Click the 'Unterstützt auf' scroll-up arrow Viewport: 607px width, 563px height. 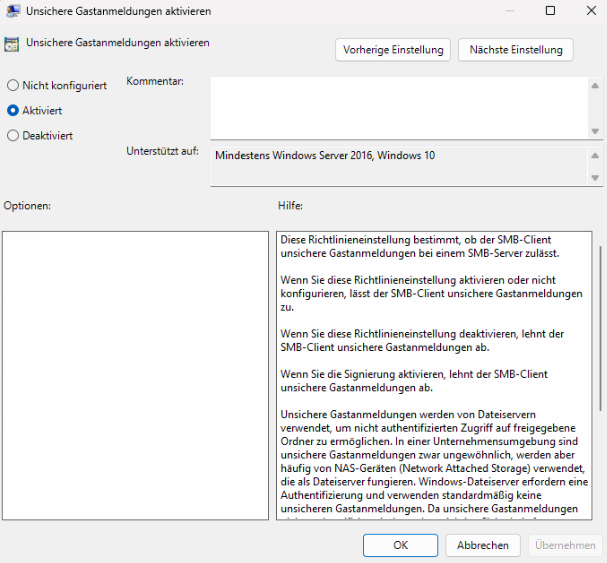pyautogui.click(x=595, y=157)
